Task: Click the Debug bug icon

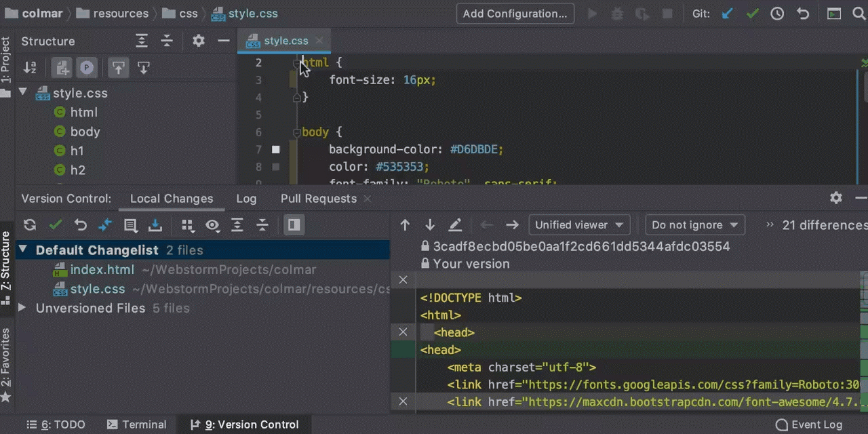Action: [x=617, y=14]
